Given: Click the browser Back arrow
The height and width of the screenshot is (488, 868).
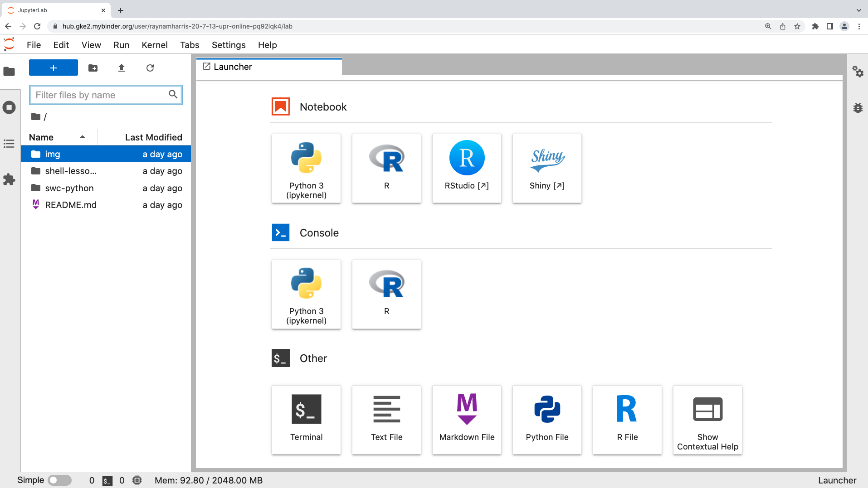Looking at the screenshot, I should pos(8,26).
